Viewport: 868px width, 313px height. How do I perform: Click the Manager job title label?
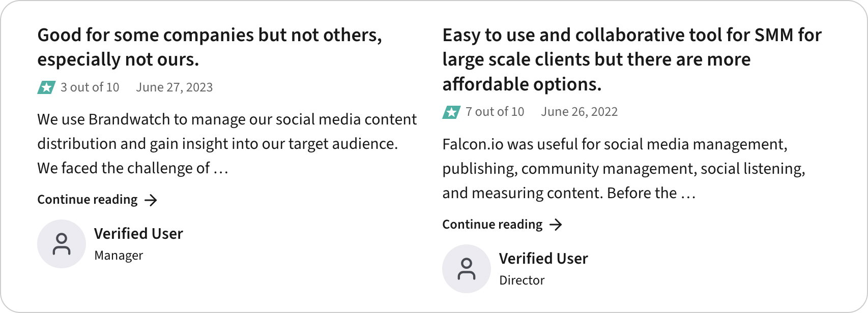point(119,256)
